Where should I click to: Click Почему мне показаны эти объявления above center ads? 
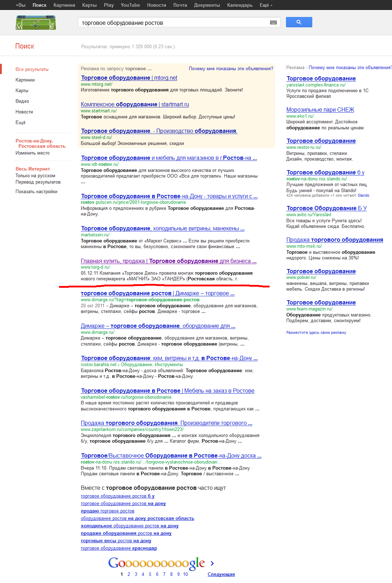(x=231, y=69)
